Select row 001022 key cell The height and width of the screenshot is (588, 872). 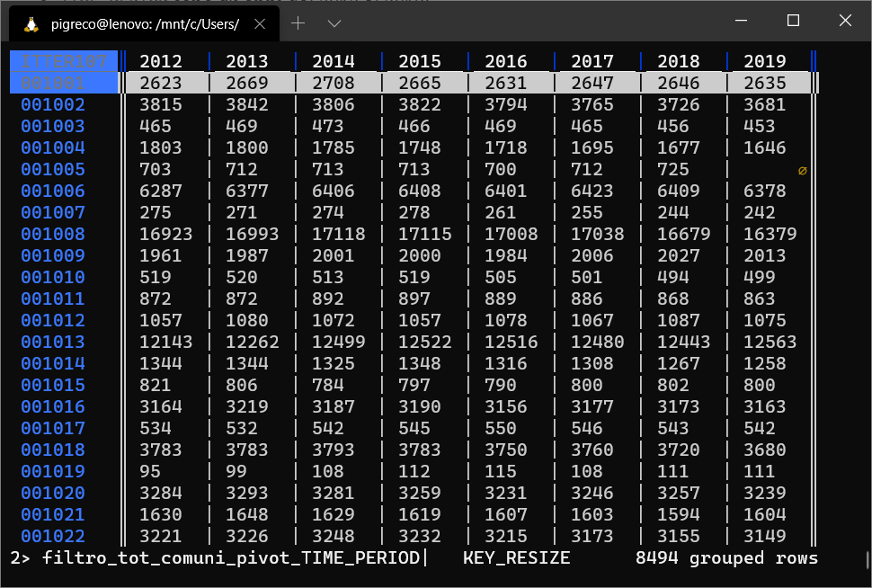pyautogui.click(x=52, y=536)
